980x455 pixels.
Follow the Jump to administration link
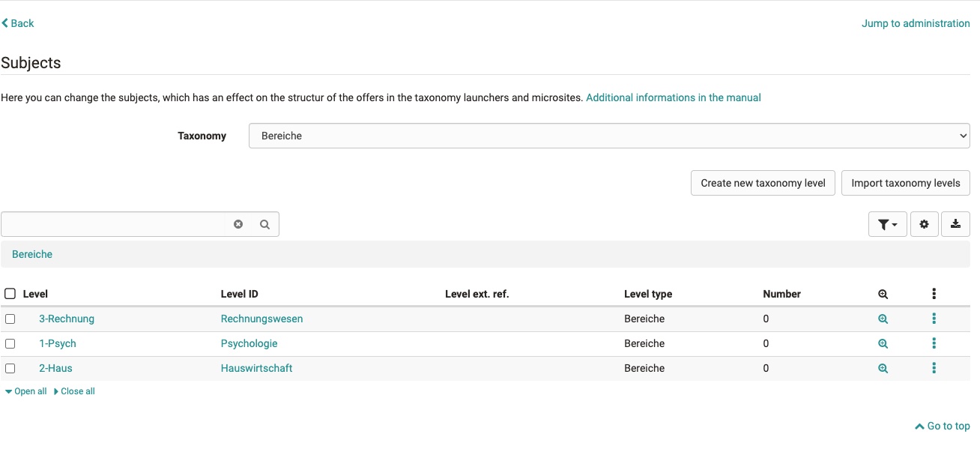916,23
